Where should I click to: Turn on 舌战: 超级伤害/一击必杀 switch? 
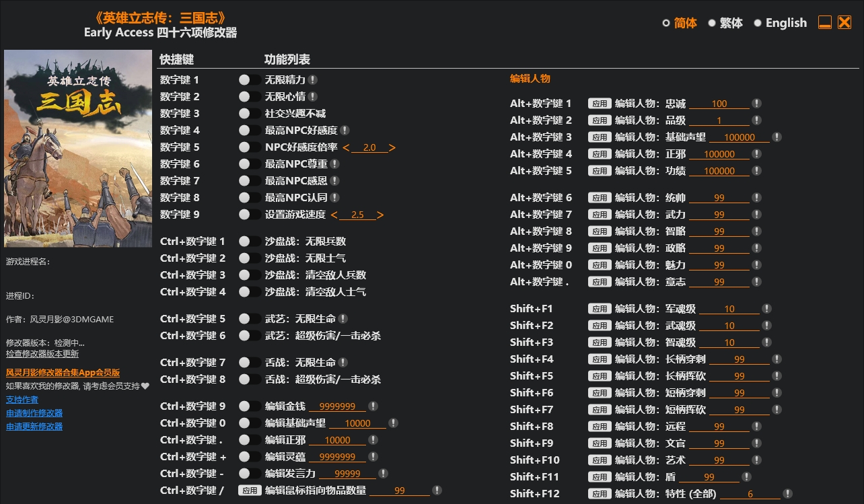tap(249, 380)
